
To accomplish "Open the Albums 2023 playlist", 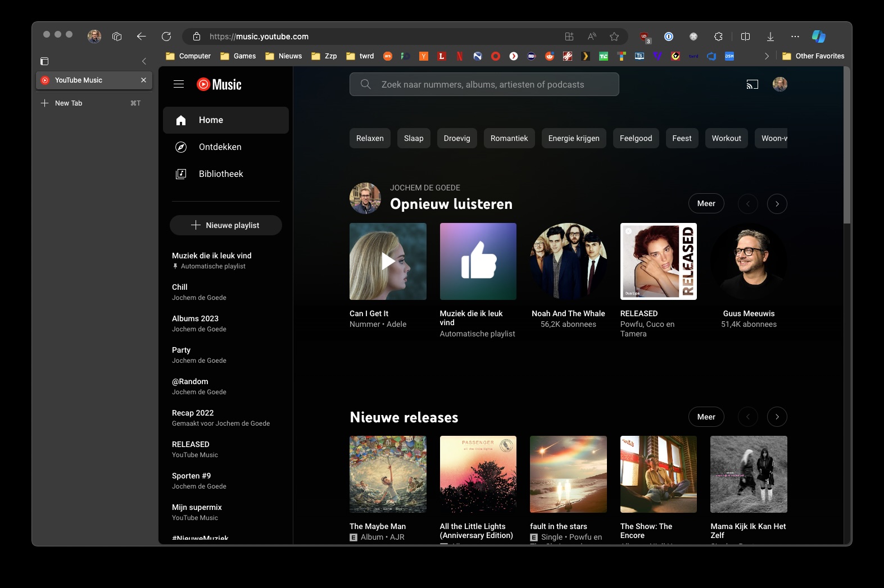I will point(226,323).
